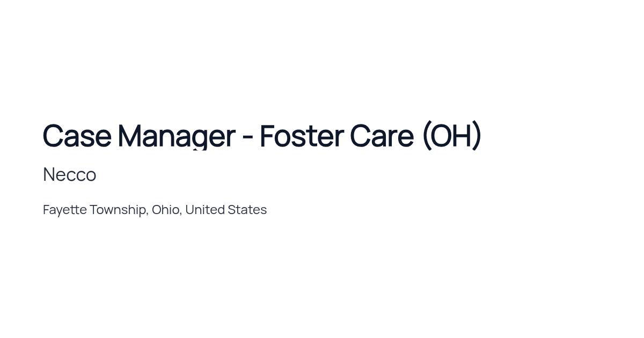Click the Case Manager job title heading
The width and height of the screenshot is (644, 338).
click(262, 136)
